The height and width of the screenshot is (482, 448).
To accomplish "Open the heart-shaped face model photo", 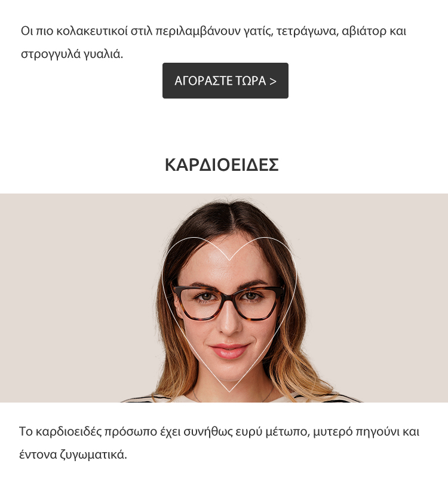I will (224, 298).
